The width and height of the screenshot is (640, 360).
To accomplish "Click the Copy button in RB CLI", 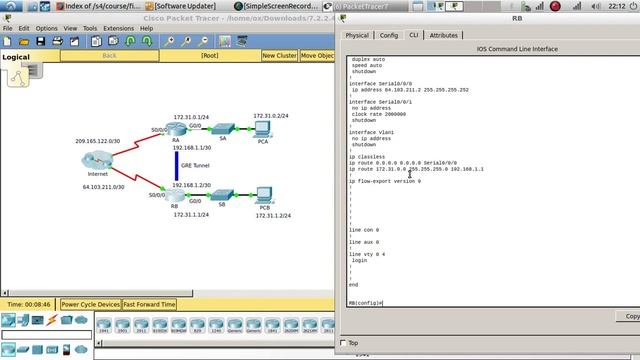I will [x=628, y=316].
